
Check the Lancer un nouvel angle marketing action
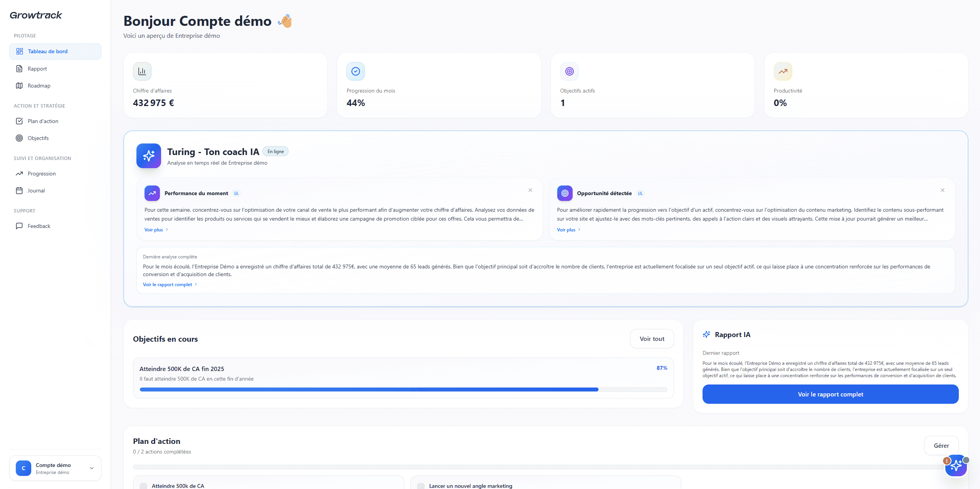[x=421, y=486]
